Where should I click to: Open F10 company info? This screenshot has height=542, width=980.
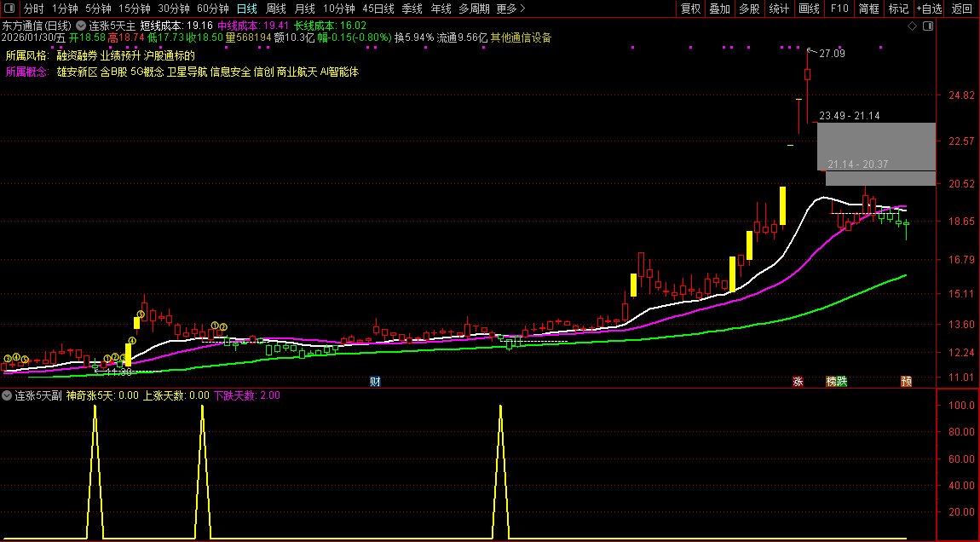(x=839, y=9)
